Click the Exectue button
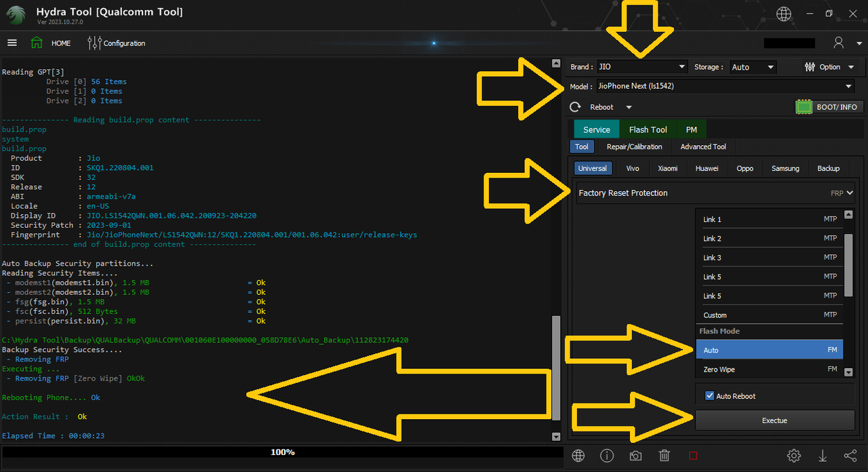Image resolution: width=868 pixels, height=472 pixels. [775, 420]
